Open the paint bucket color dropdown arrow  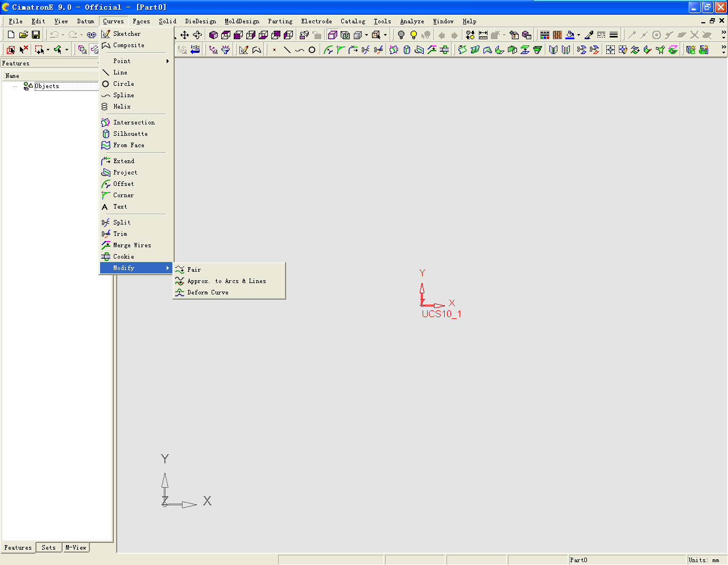tap(578, 35)
